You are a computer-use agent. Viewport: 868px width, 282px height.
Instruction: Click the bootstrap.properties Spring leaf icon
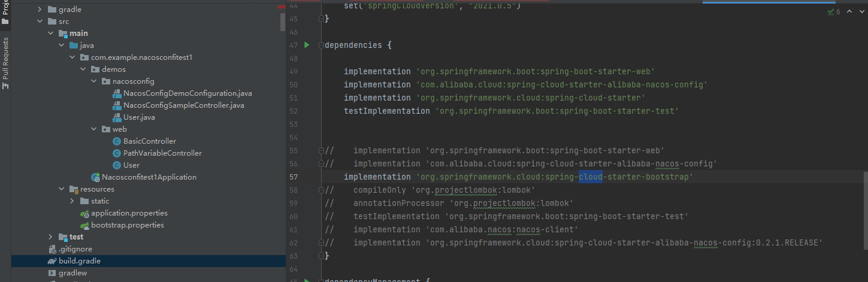click(x=84, y=225)
